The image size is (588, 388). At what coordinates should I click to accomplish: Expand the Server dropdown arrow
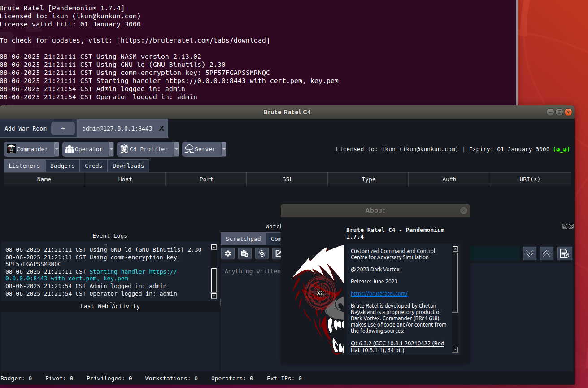coord(224,149)
